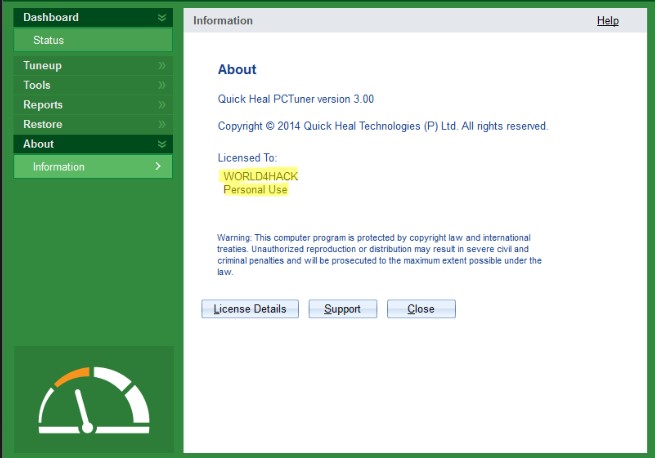Image resolution: width=655 pixels, height=458 pixels.
Task: Go to the Reports menu
Action: [x=43, y=105]
